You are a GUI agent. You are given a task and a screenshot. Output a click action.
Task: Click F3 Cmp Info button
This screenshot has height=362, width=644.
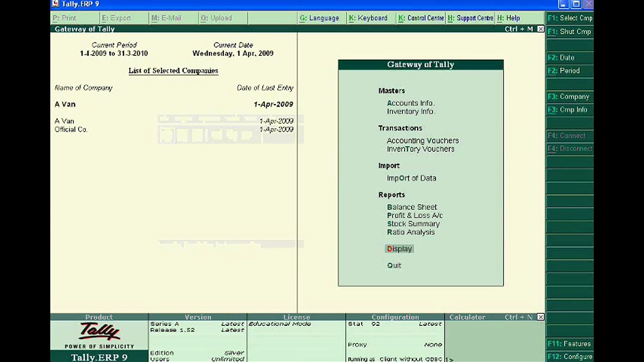click(570, 110)
